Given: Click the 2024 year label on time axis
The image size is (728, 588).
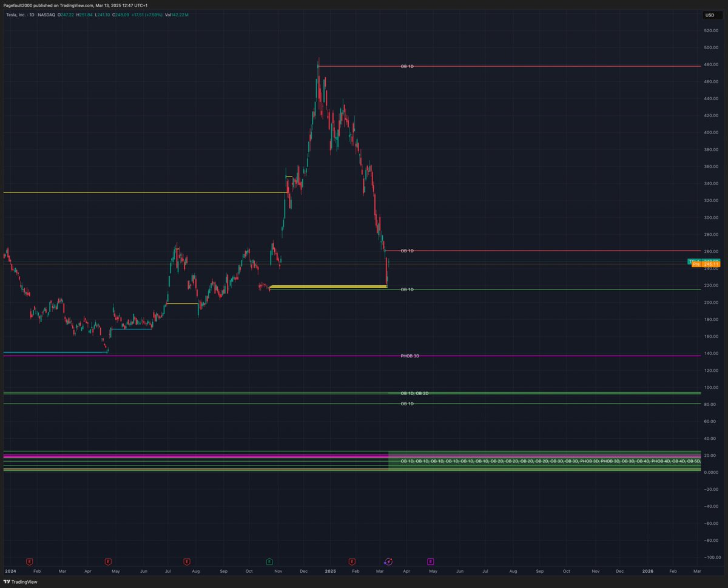Looking at the screenshot, I should pos(10,571).
